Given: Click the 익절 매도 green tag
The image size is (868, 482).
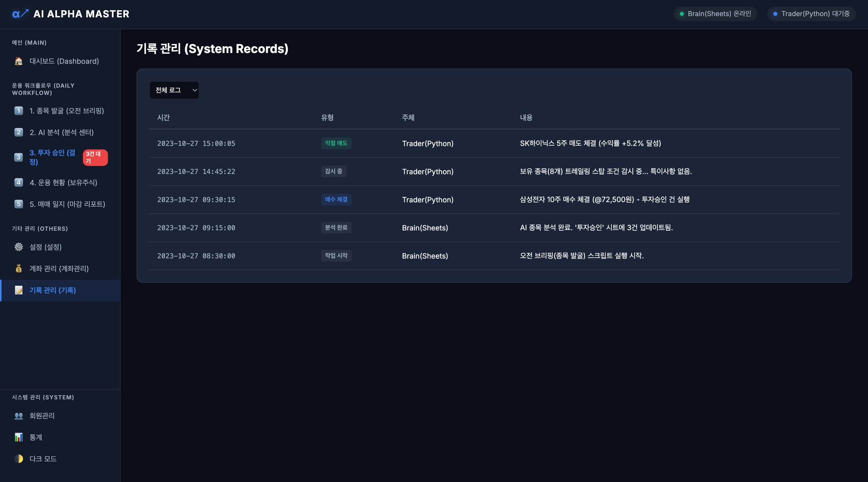Looking at the screenshot, I should click(336, 143).
